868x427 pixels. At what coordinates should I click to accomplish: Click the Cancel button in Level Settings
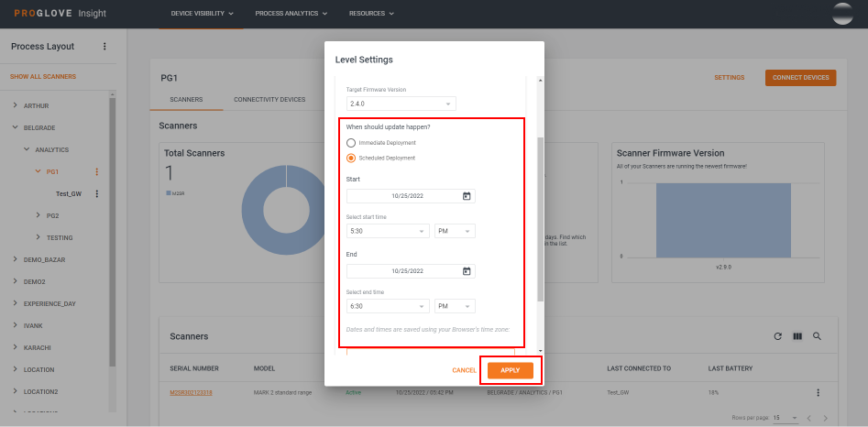[x=464, y=370]
